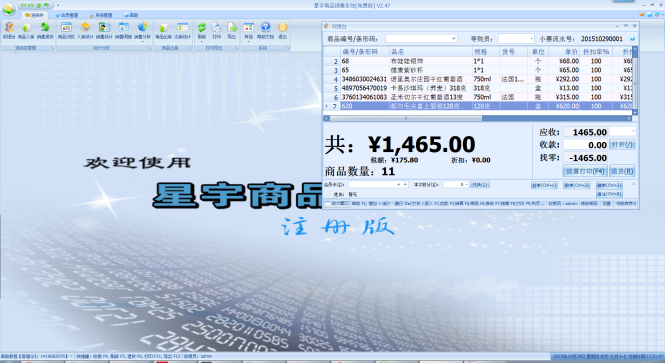Screen dimensions: 665x363
Task: Expand the 销售分析 dropdown arrow
Action: pyautogui.click(x=142, y=41)
